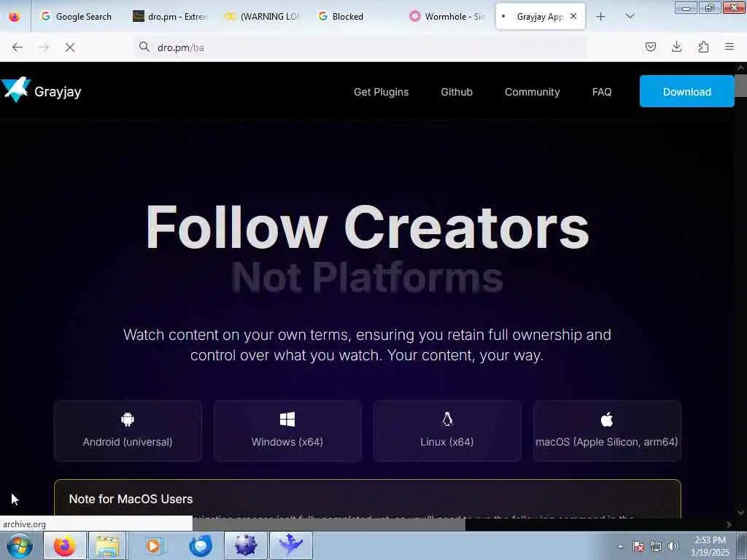Open the volume speaker tray icon
The height and width of the screenshot is (560, 747).
673,546
